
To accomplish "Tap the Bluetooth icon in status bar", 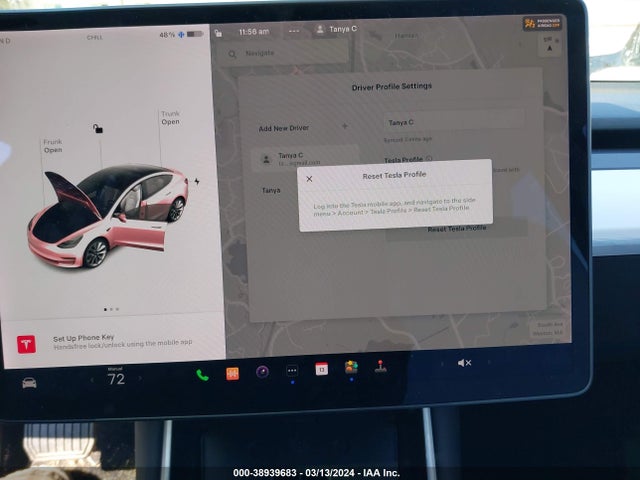I will point(181,35).
